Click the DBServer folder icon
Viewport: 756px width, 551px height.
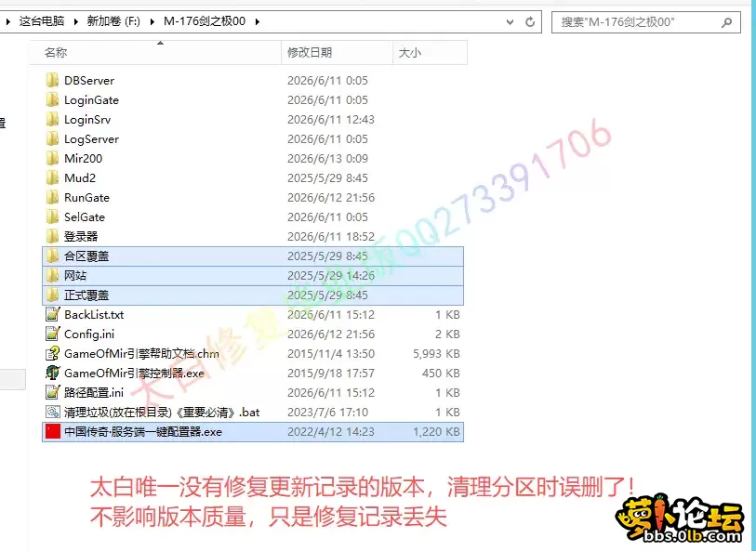point(53,80)
